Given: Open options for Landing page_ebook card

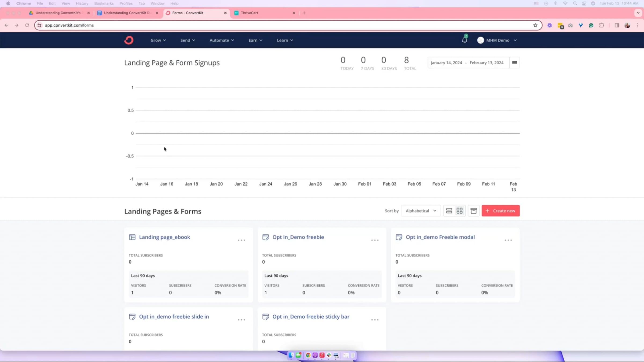Looking at the screenshot, I should [x=241, y=240].
